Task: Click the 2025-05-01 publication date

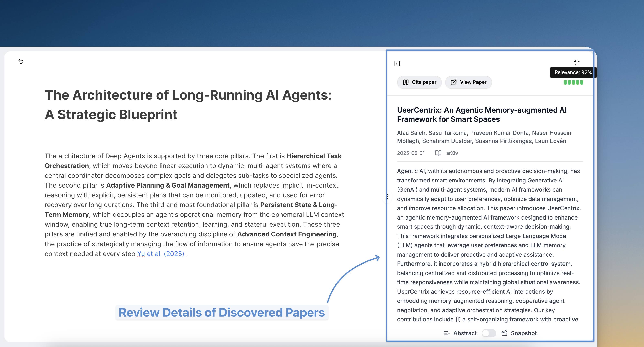Action: click(x=411, y=153)
